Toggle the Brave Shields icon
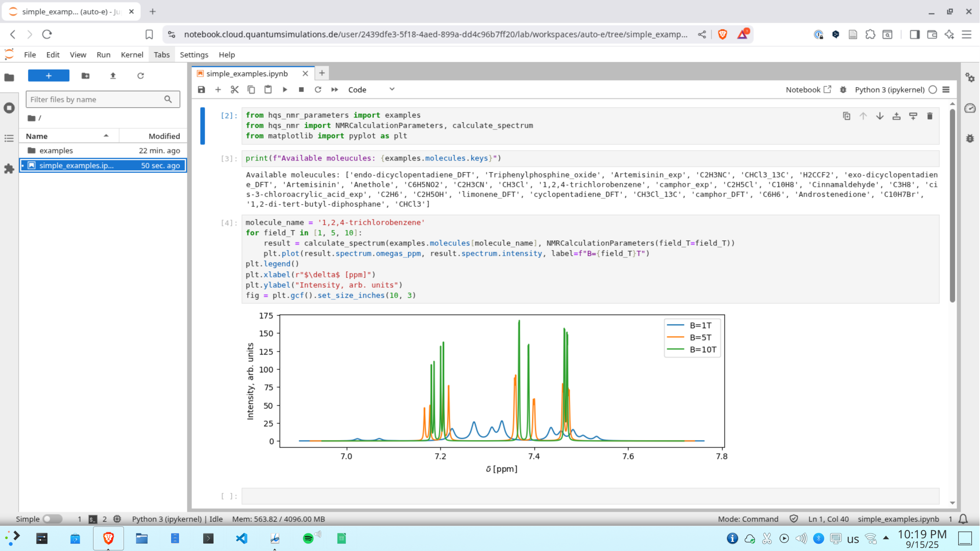 722,34
